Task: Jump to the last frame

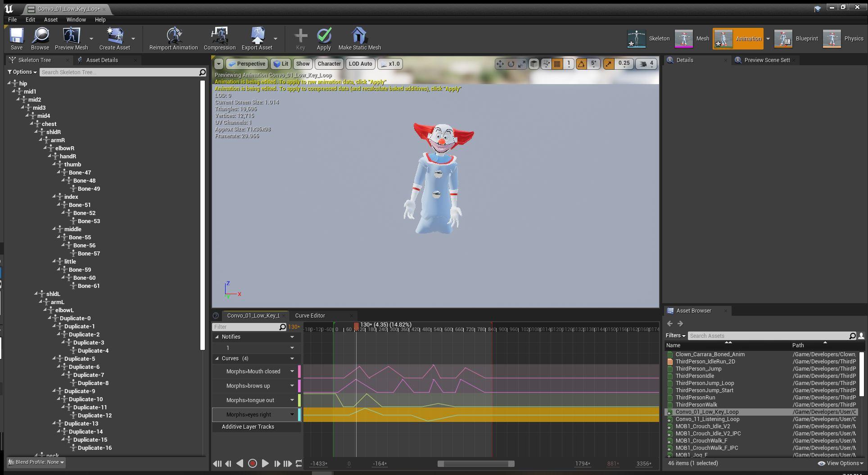Action: point(288,464)
